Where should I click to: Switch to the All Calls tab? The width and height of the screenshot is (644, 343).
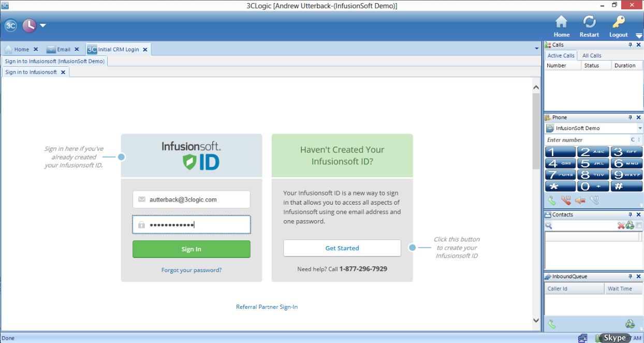tap(592, 55)
